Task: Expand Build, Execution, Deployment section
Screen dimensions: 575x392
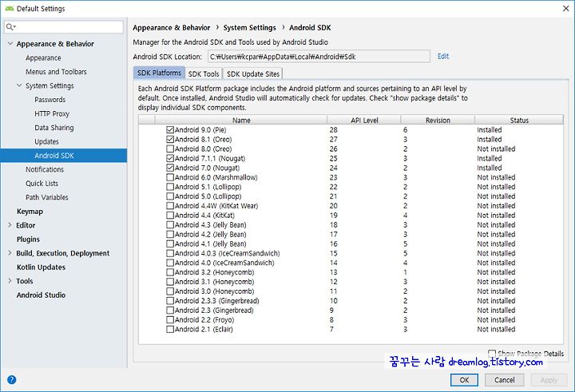Action: click(10, 253)
